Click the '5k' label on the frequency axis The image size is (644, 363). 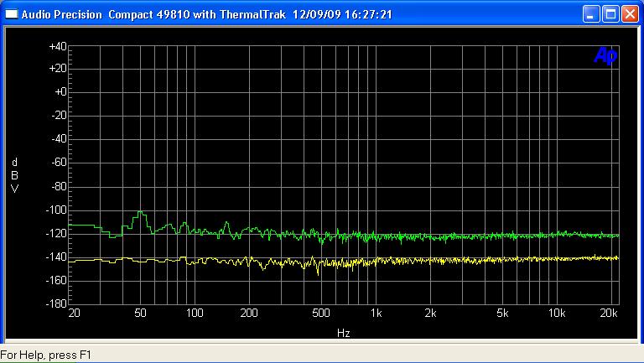pos(502,314)
